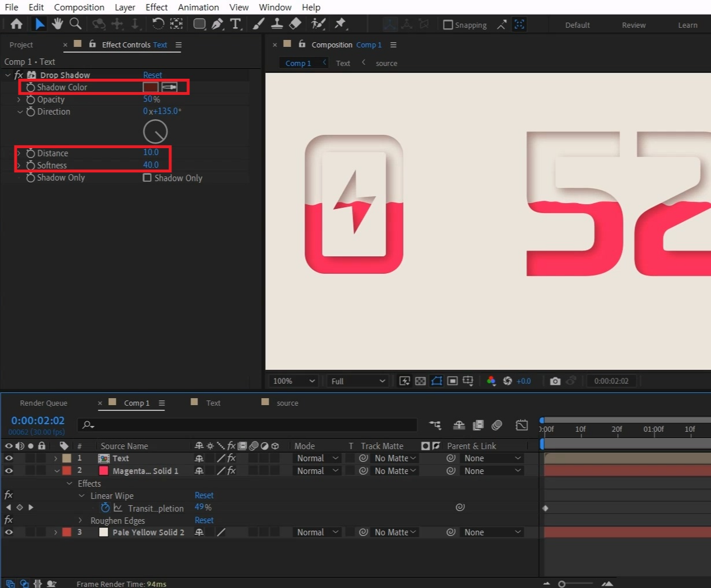Switch to the Learn workspace

pos(688,25)
